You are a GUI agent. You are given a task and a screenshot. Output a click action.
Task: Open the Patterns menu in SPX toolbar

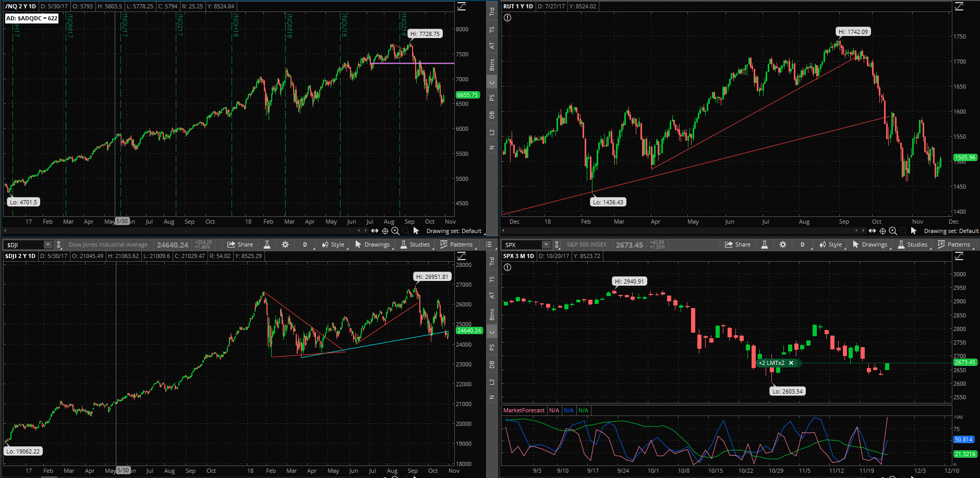point(954,244)
